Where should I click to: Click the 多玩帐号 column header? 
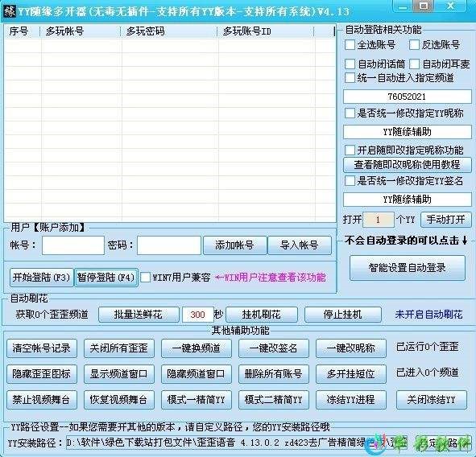click(x=81, y=31)
